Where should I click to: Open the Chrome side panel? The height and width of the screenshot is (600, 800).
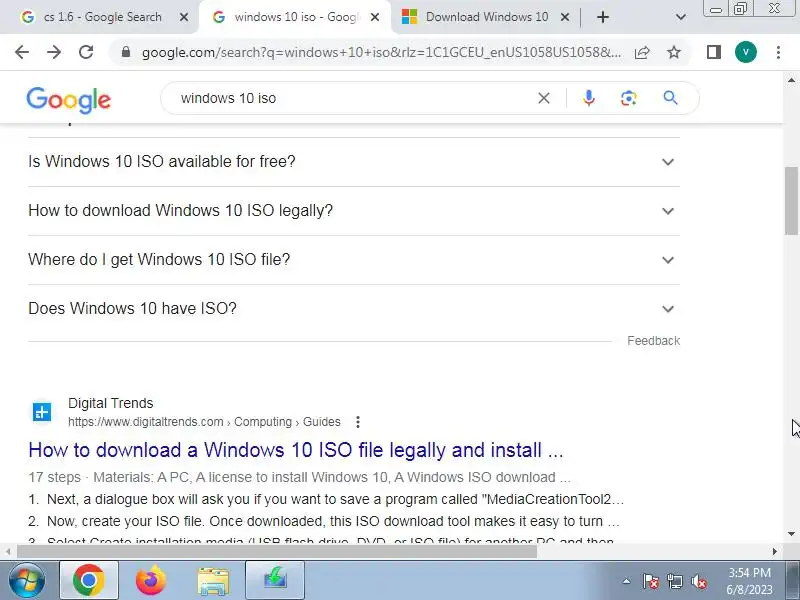click(x=714, y=52)
